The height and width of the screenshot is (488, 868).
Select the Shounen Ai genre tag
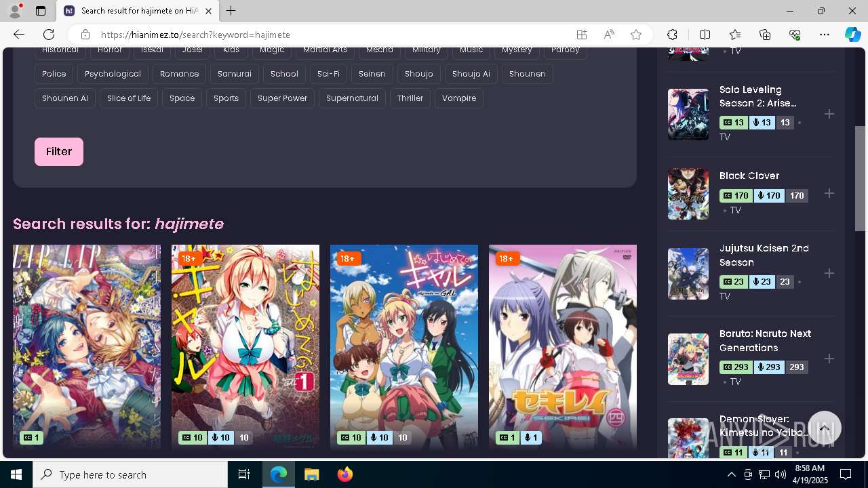(x=65, y=98)
